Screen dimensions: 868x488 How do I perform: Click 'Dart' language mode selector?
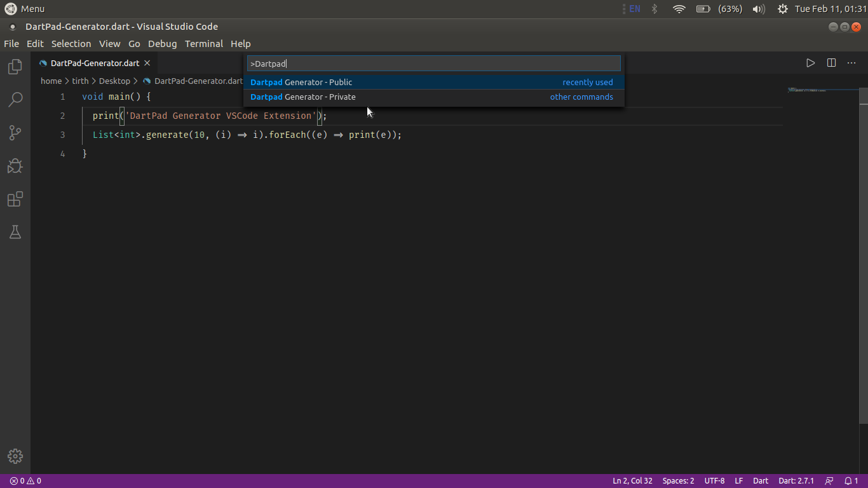(761, 481)
